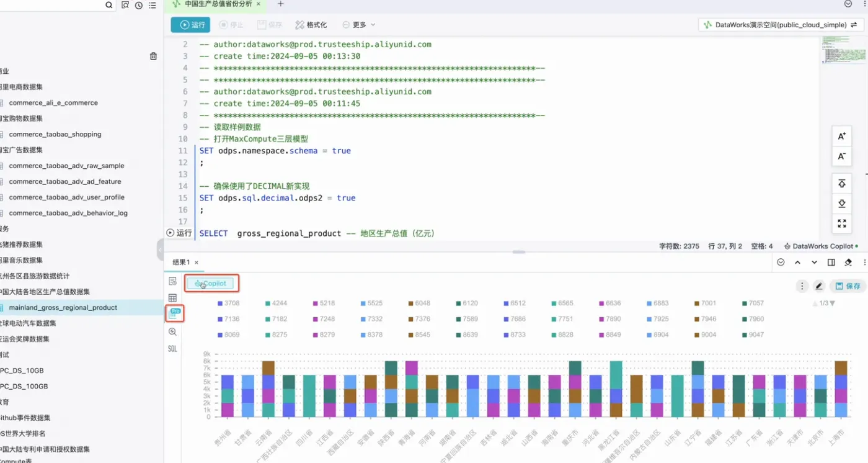Collapse the sidebar with its edge handle
Image resolution: width=868 pixels, height=463 pixels.
[x=161, y=249]
